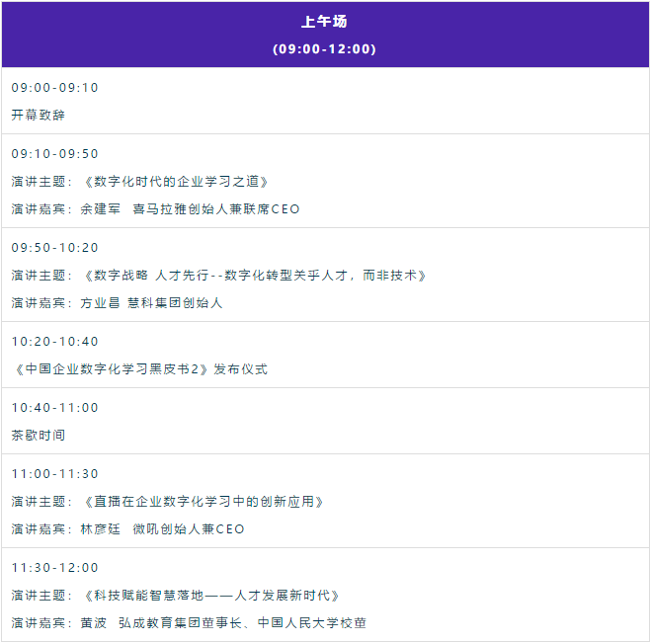Click the topic 《科技赋能智慧落地——人才发展新时代》
Viewport: 650px width, 644px height.
211,596
